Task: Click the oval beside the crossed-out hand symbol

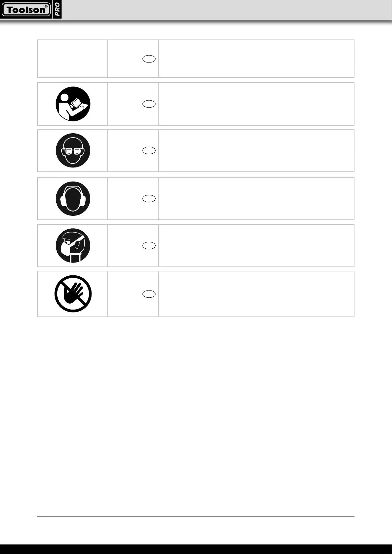Action: pos(149,294)
